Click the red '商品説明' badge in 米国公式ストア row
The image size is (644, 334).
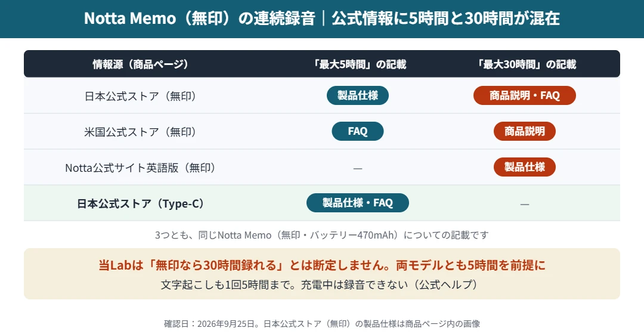tap(525, 131)
